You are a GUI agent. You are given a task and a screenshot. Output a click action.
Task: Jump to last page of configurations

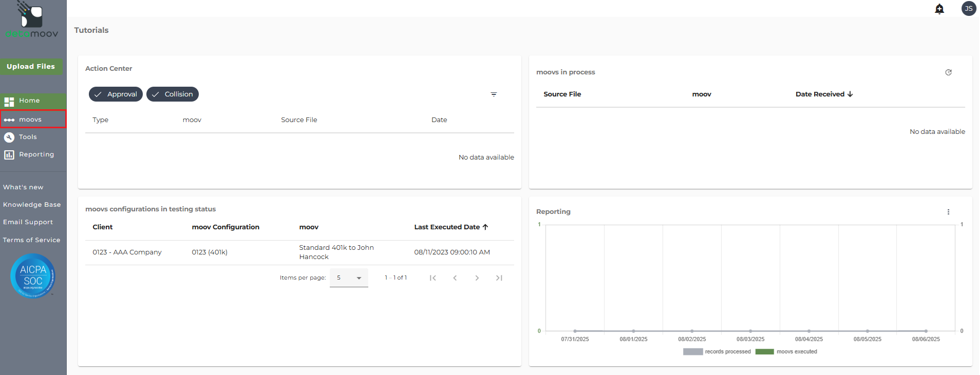click(499, 278)
